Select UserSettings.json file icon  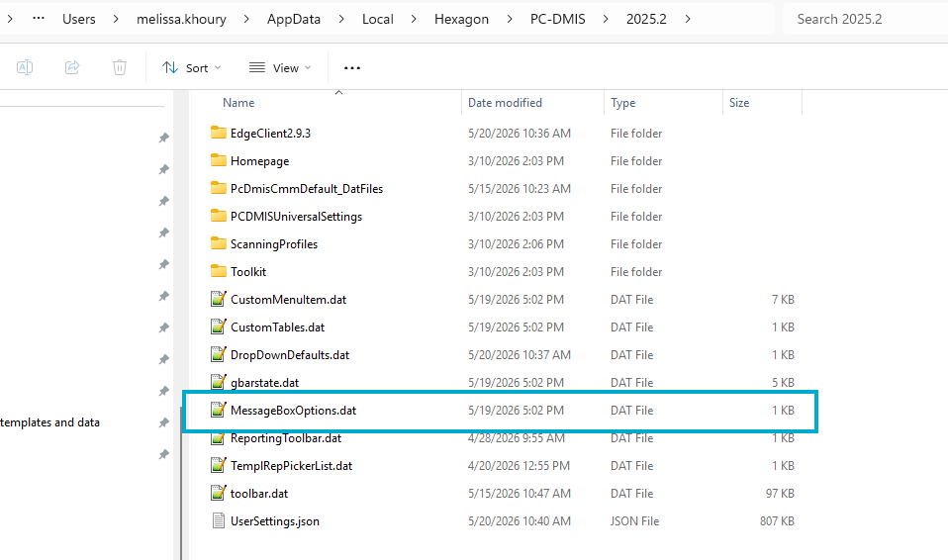[x=219, y=520]
